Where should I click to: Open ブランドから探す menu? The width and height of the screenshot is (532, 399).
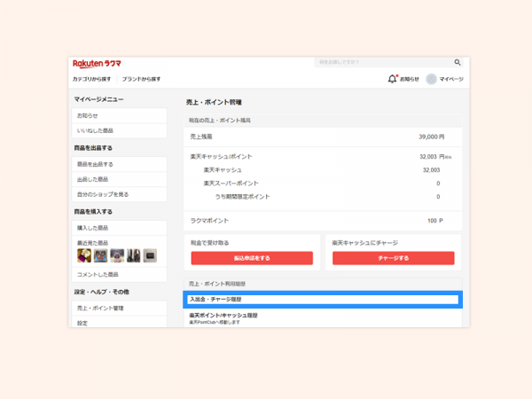tap(141, 79)
